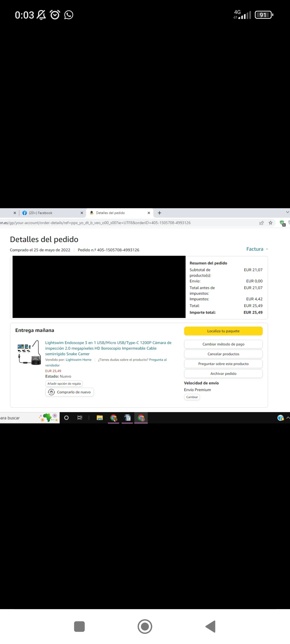Tap Android recent apps square button

[x=79, y=627]
